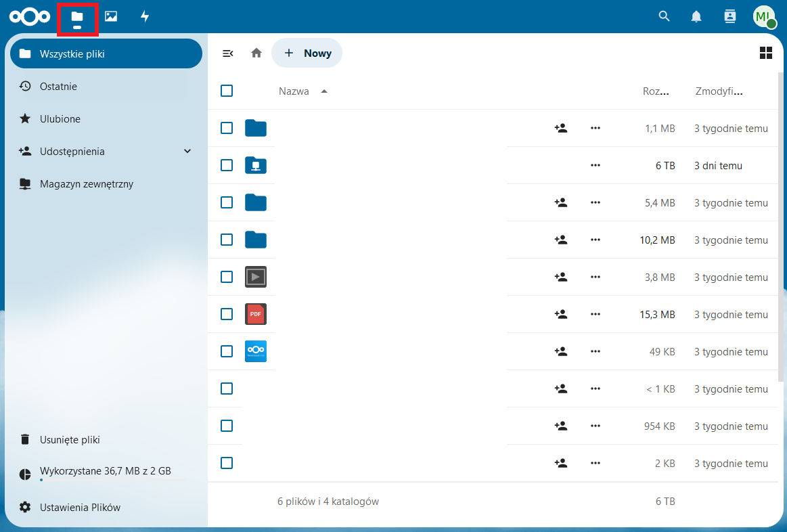787x532 pixels.
Task: Open Ulubione favorites
Action: 106,119
